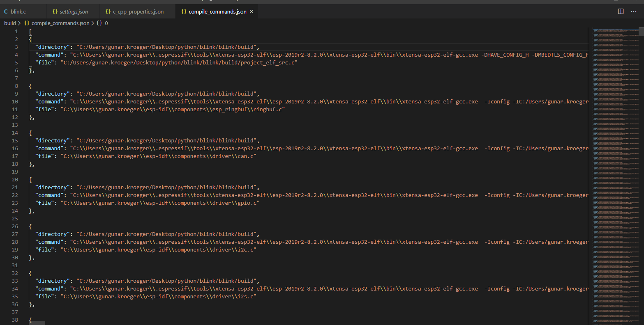Click line number 26 in the gutter
The height and width of the screenshot is (325, 644).
pos(15,227)
